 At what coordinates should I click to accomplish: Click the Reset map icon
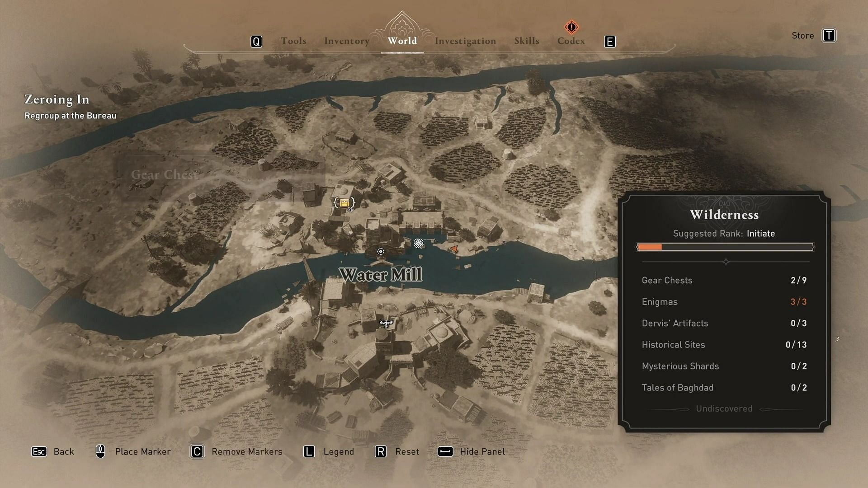coord(380,451)
